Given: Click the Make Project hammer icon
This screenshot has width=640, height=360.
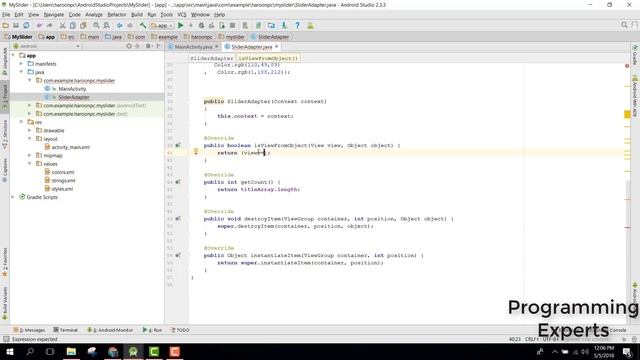Looking at the screenshot, I should coord(143,25).
